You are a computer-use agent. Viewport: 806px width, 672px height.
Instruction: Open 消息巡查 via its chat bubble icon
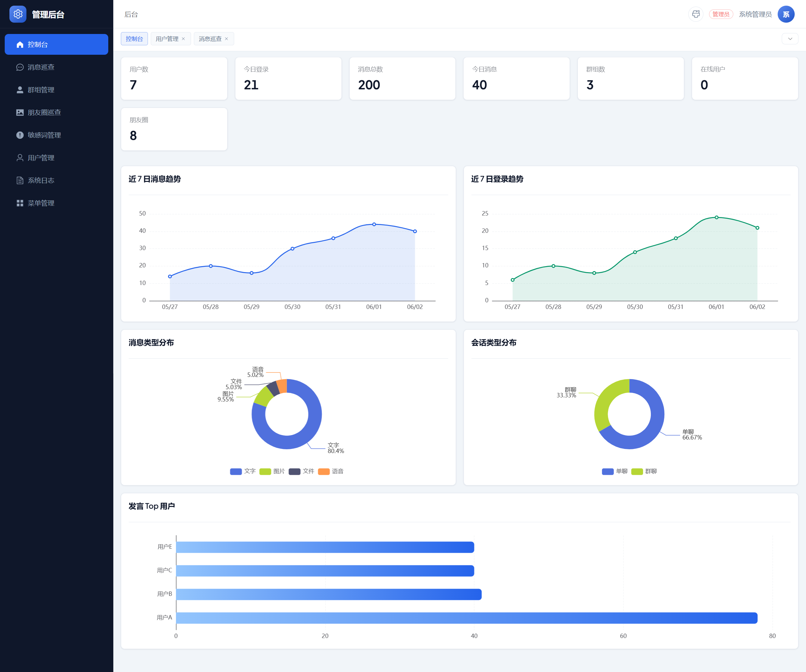coord(20,67)
